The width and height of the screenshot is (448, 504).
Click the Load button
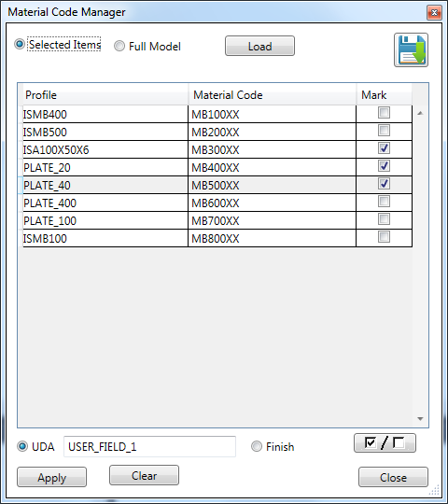coord(259,46)
